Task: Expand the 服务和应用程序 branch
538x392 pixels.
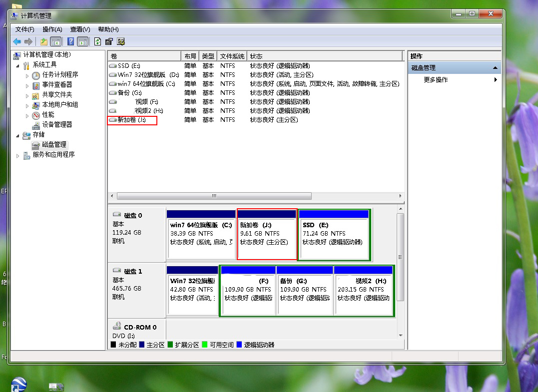Action: pyautogui.click(x=18, y=155)
